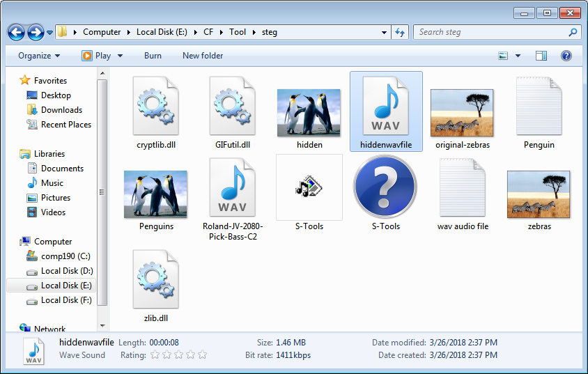
Task: Click the New folder button
Action: coord(202,56)
